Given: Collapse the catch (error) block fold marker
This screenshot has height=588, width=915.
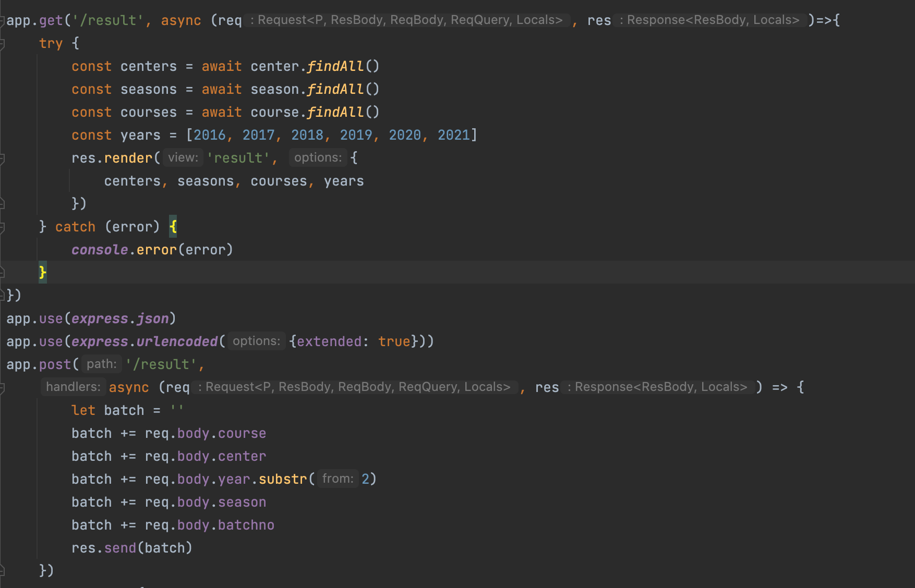Looking at the screenshot, I should tap(3, 227).
